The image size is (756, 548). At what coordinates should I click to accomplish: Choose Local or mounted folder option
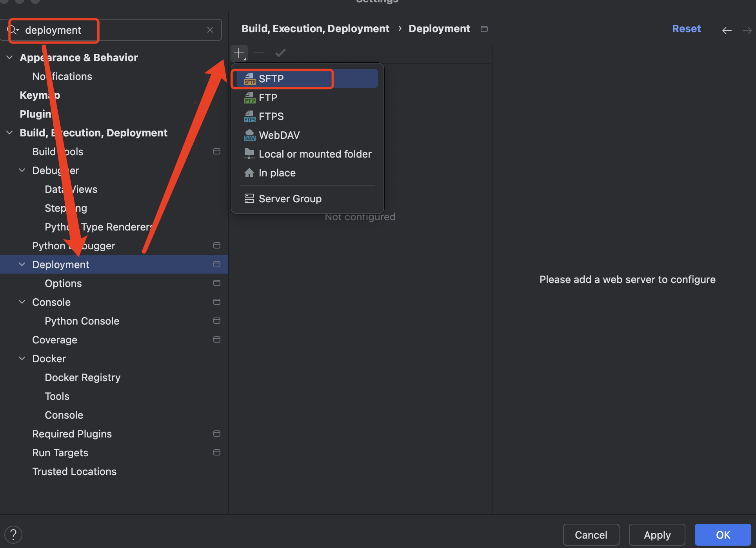314,154
